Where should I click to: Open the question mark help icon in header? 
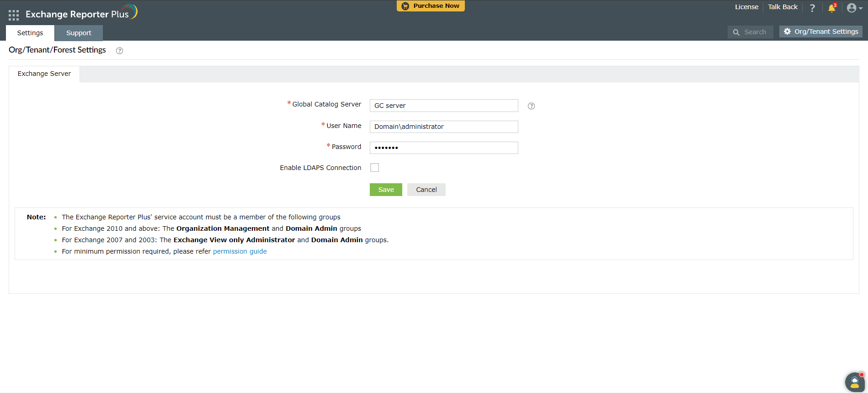(x=812, y=8)
